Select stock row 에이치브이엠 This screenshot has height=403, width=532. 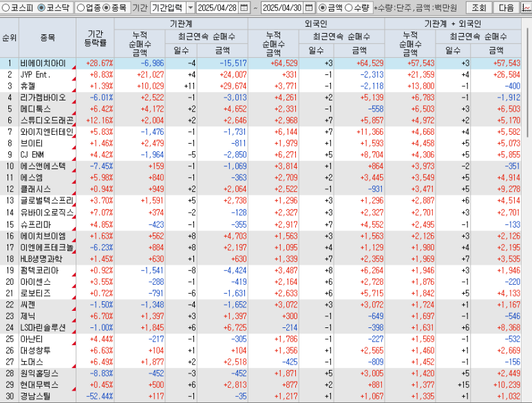pos(261,236)
